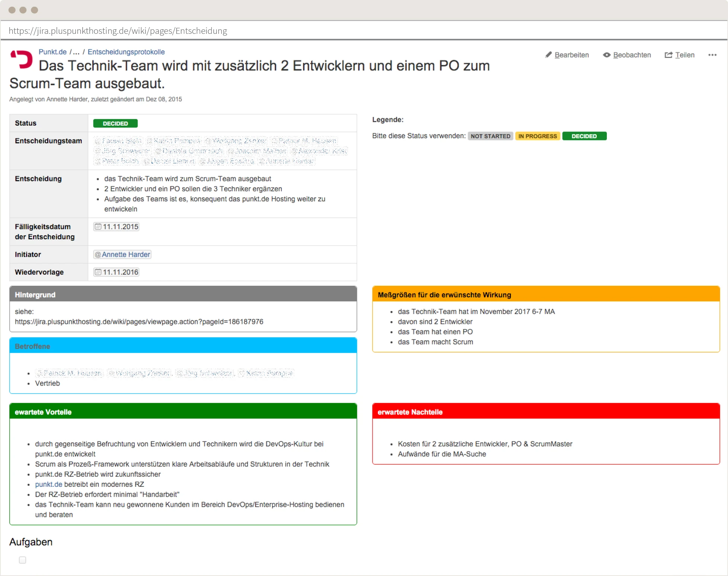This screenshot has width=728, height=576.
Task: Open the @Annette Harder mention in Initiator row
Action: click(122, 255)
